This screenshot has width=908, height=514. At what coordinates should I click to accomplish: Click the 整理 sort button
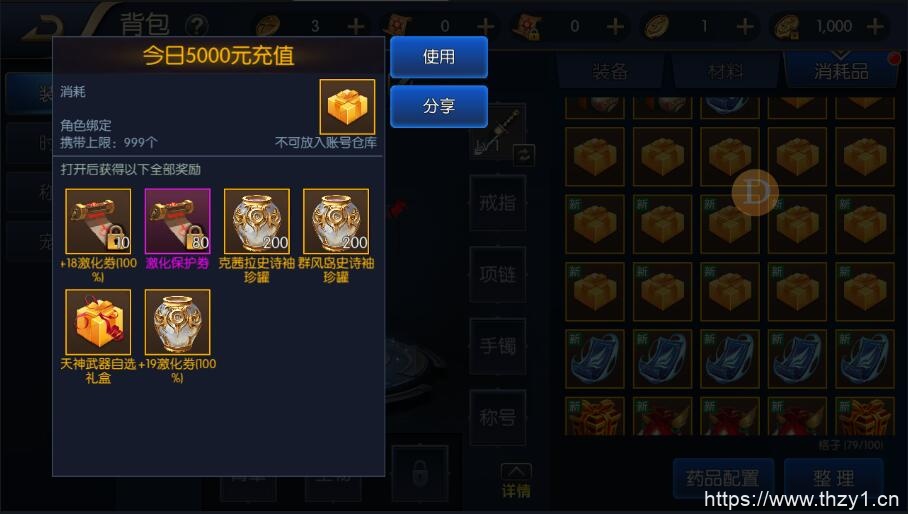(x=834, y=479)
